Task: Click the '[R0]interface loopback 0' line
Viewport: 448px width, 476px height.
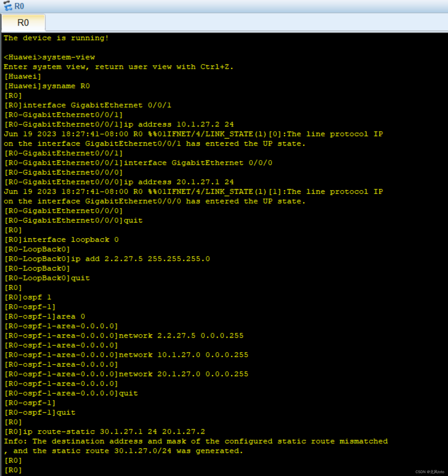Action: [61, 240]
